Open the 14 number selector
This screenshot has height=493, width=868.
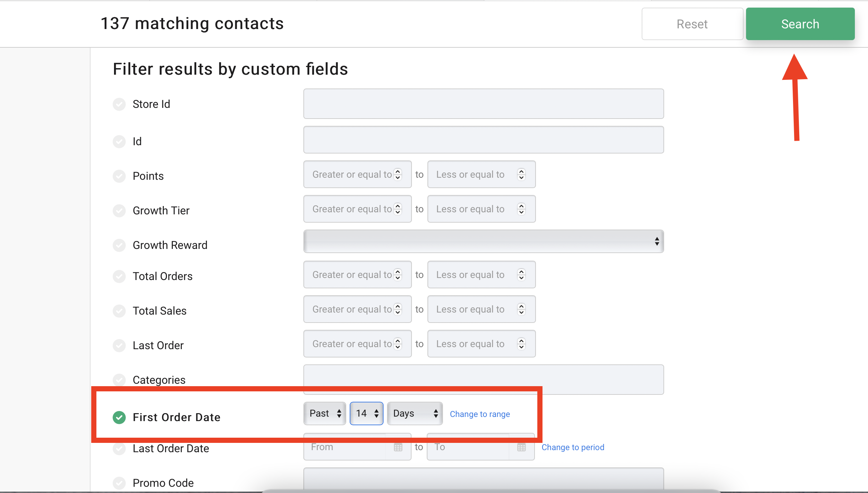366,413
